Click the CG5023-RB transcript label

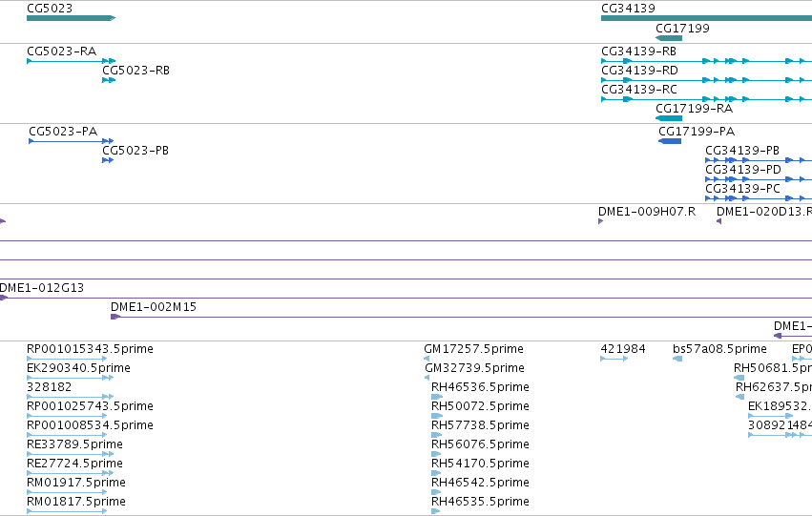pos(135,71)
